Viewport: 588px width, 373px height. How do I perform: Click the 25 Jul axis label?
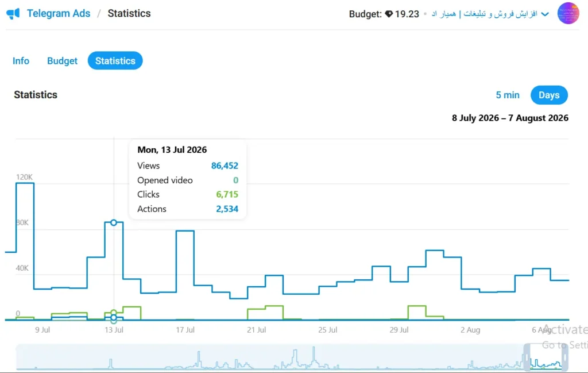328,330
